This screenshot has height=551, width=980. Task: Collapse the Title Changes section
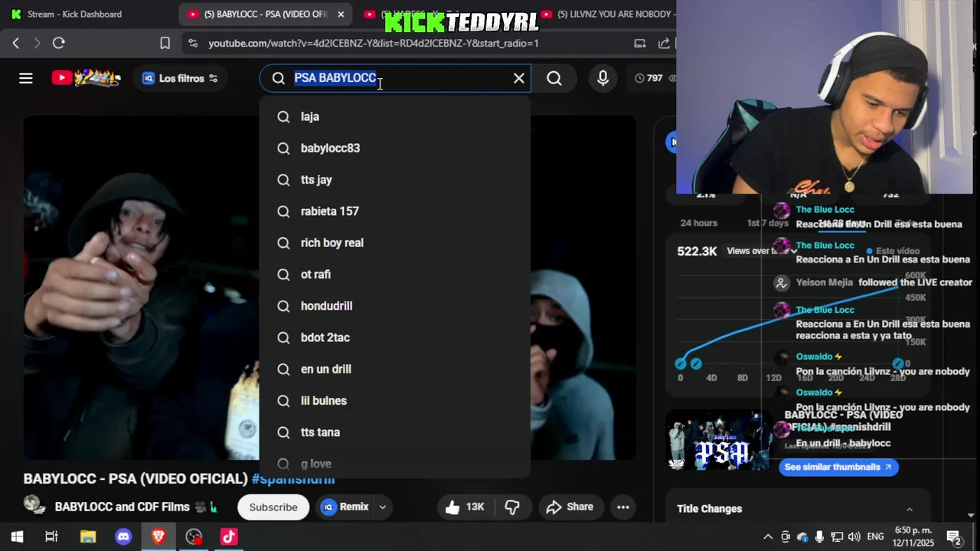(x=910, y=509)
